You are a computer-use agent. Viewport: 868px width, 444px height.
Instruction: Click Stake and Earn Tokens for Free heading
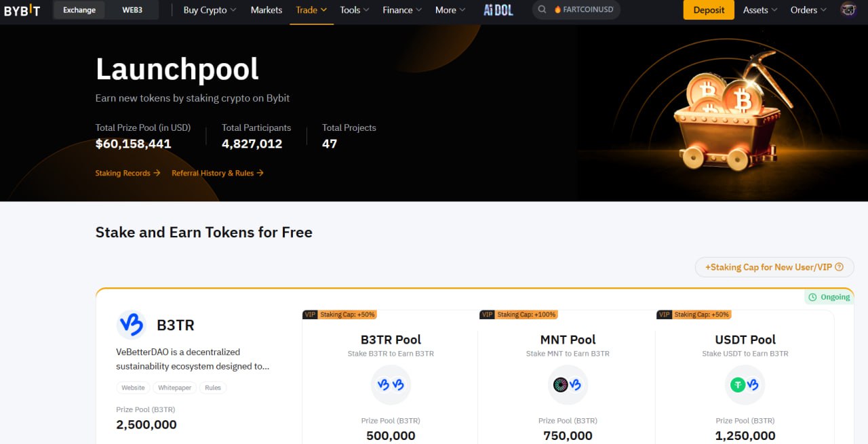[x=204, y=233]
